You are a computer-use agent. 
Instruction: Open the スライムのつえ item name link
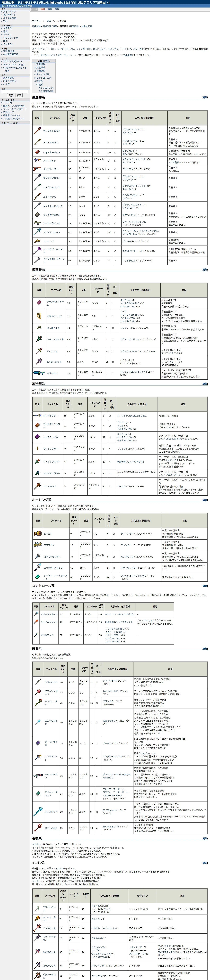click(49, 909)
